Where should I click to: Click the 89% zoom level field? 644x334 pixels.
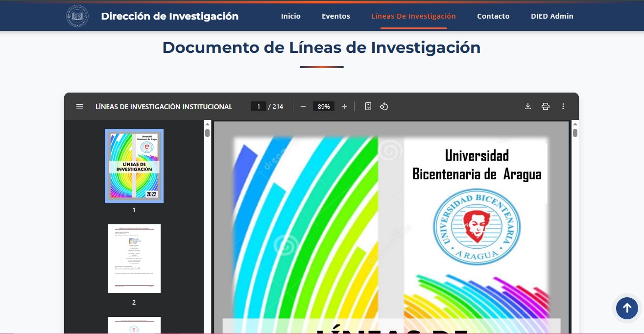324,106
